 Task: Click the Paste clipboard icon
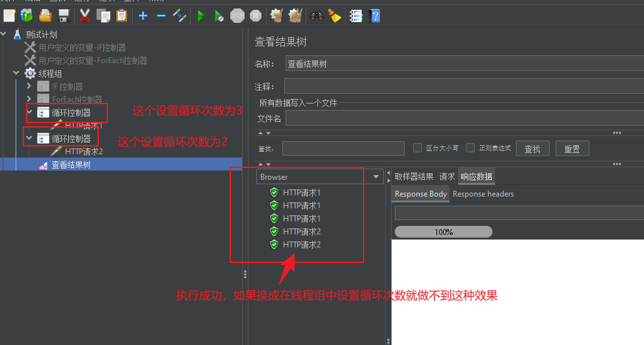point(122,16)
